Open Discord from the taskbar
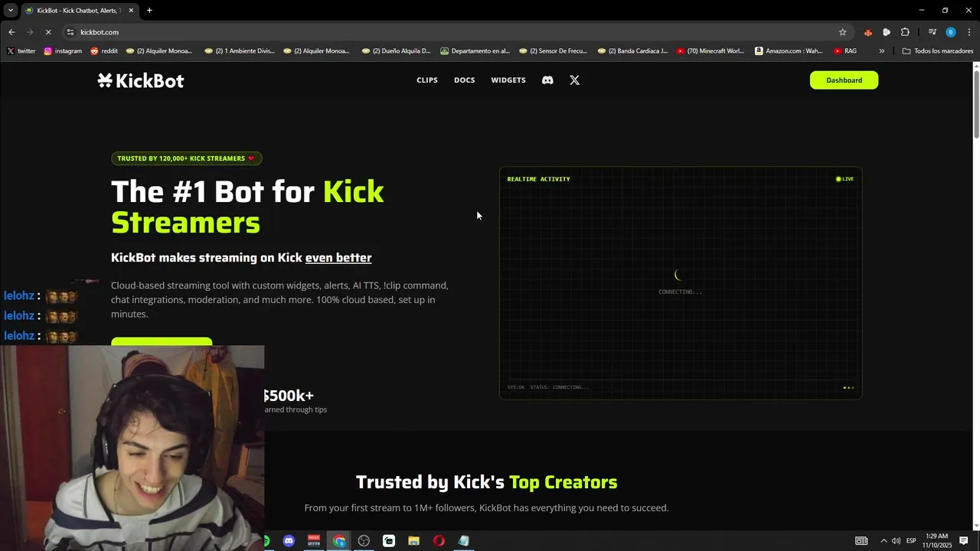This screenshot has width=980, height=551. click(x=289, y=541)
